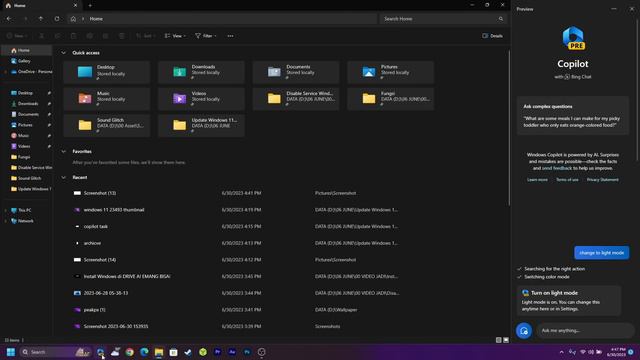This screenshot has width=640, height=360.
Task: Open a new File Explorer tab
Action: pos(90,6)
